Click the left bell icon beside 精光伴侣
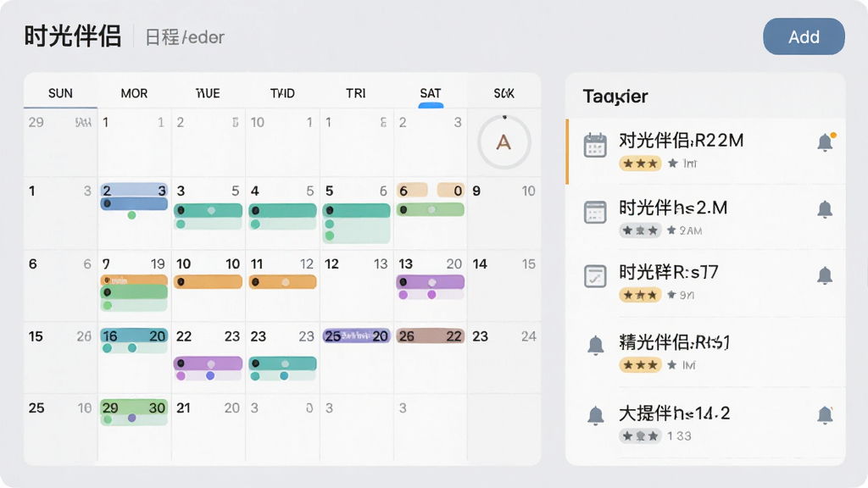 point(595,345)
